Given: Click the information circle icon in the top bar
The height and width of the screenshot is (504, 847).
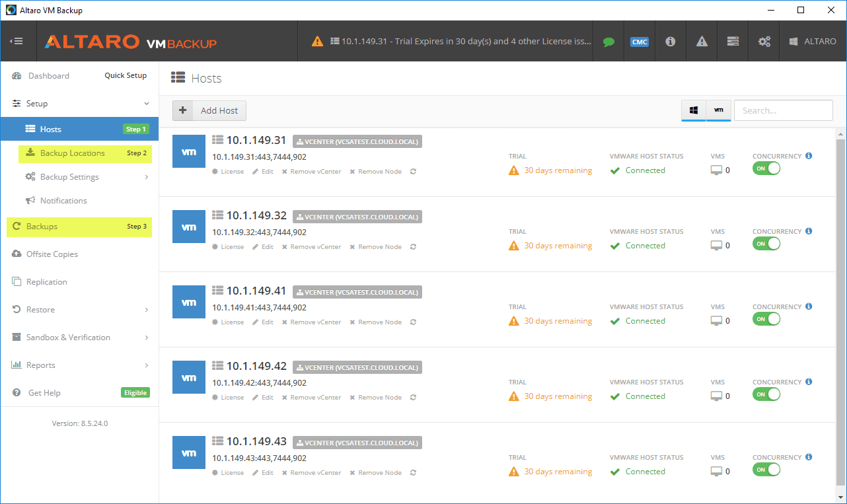Looking at the screenshot, I should 670,42.
